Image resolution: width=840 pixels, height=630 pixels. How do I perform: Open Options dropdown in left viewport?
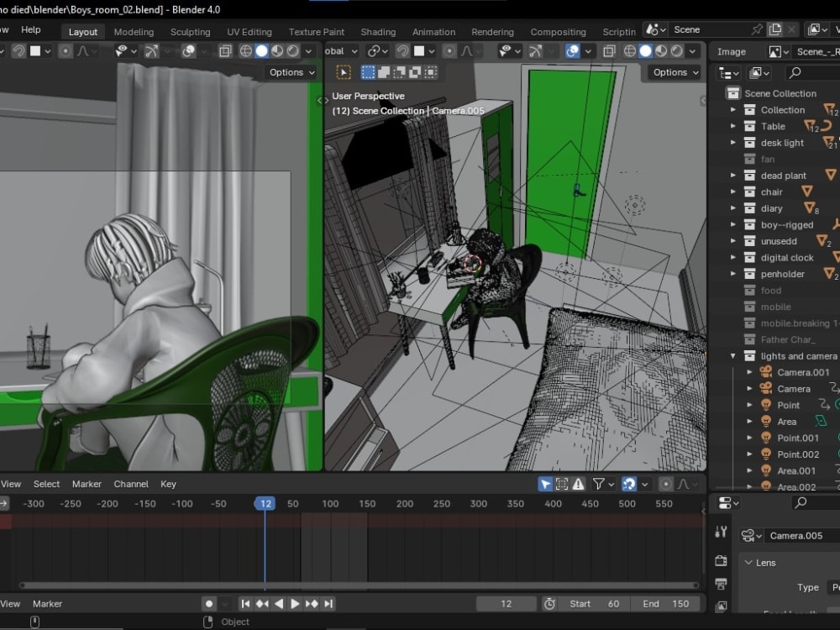[291, 72]
